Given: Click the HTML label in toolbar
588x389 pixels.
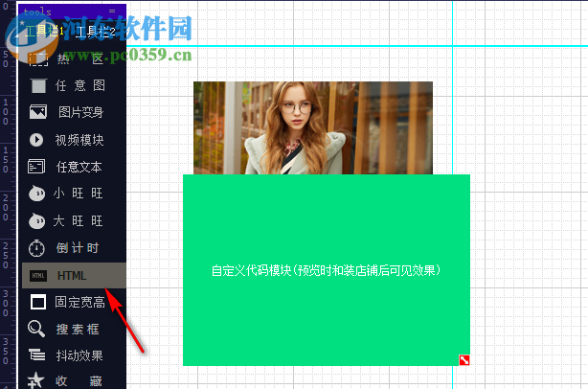Looking at the screenshot, I should [x=72, y=276].
